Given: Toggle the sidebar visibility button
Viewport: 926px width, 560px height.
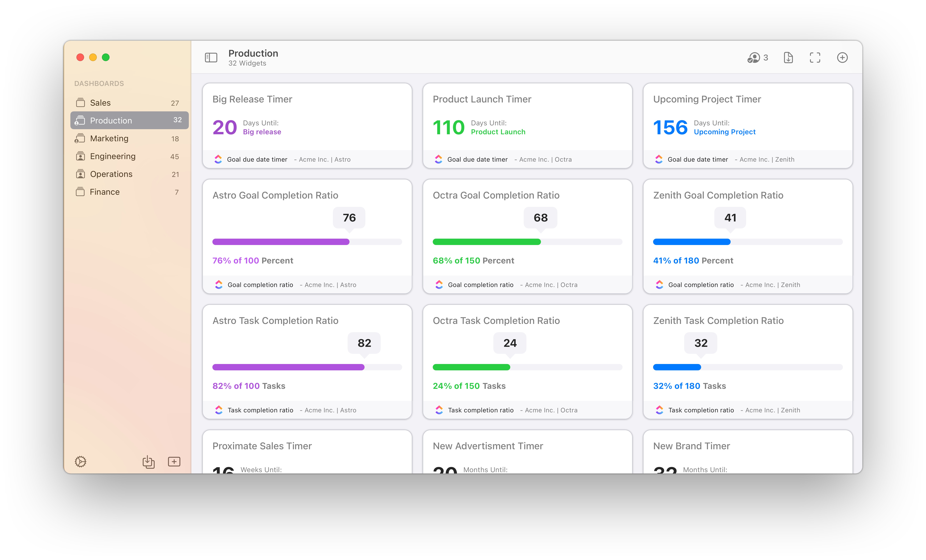Looking at the screenshot, I should pos(211,57).
